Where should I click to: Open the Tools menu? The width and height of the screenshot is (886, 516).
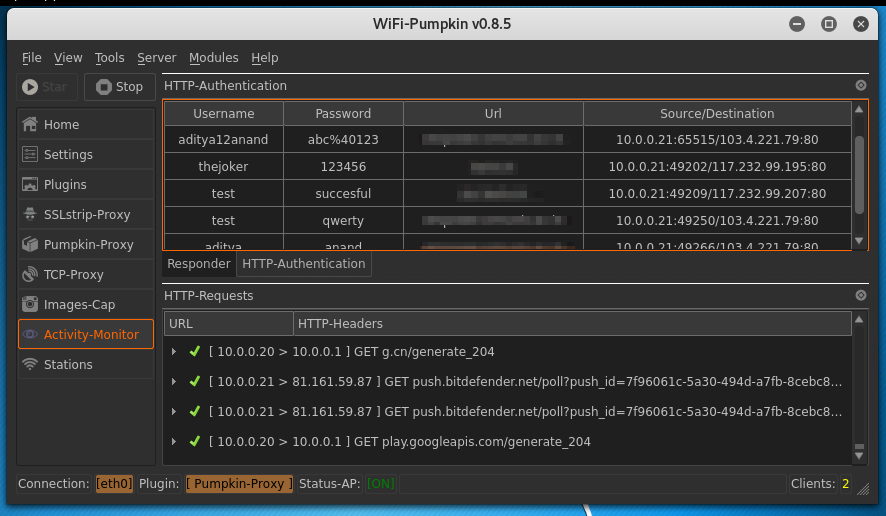coord(109,58)
